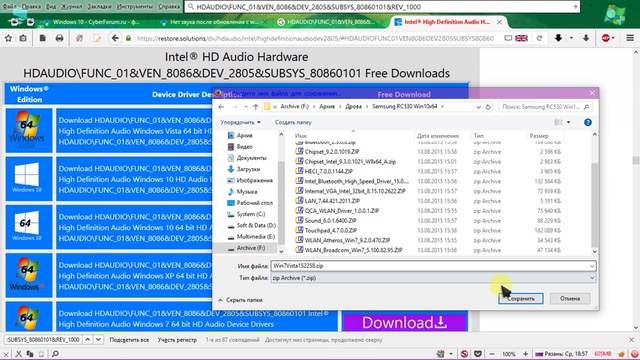Click the Windows Vista 64 logo thumbnail
The height and width of the screenshot is (360, 640).
click(x=29, y=131)
